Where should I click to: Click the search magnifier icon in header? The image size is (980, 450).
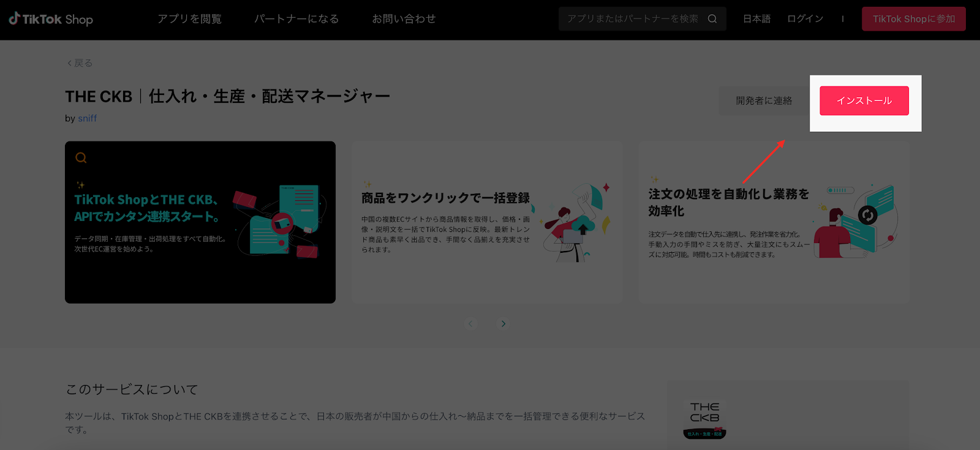(x=712, y=19)
